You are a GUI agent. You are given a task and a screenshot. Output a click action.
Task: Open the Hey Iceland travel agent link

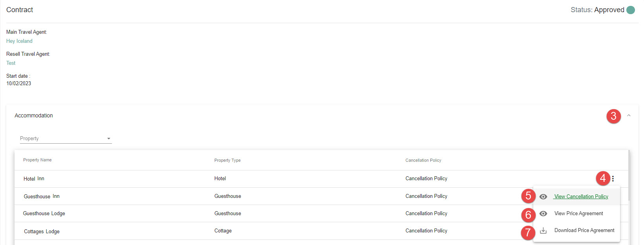(x=19, y=41)
